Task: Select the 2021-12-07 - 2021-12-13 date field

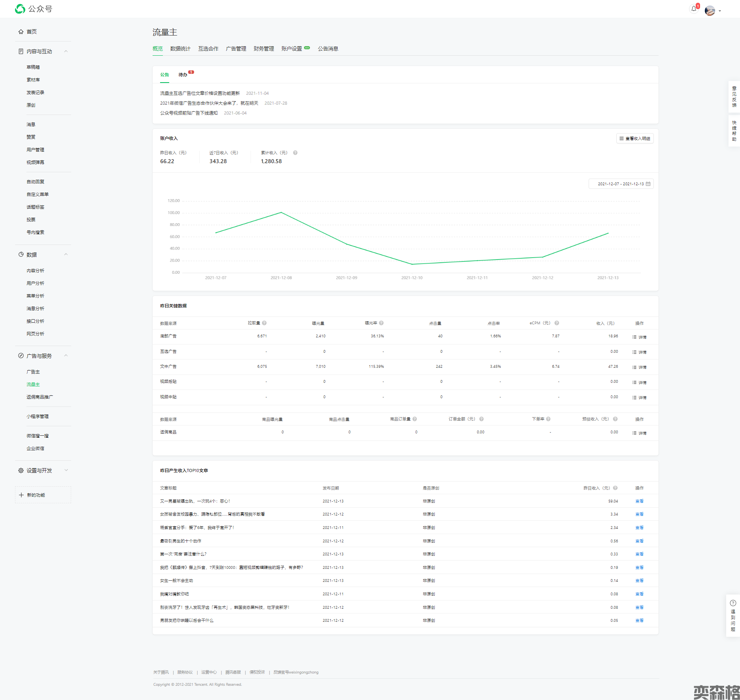Action: click(x=620, y=184)
